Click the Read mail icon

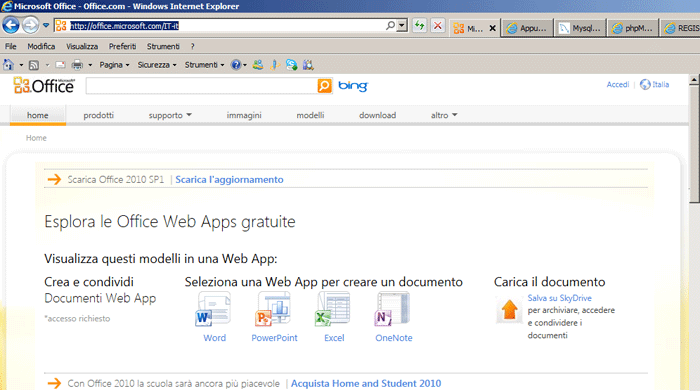tap(60, 65)
